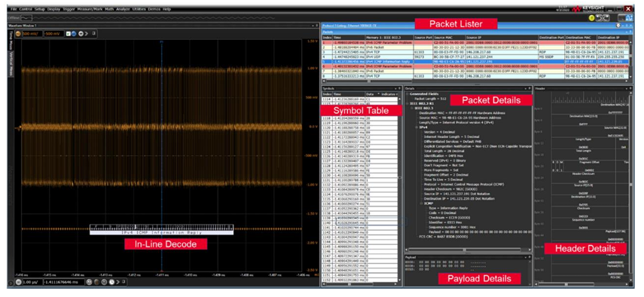Open the Demos menu
This screenshot has height=297, width=644.
[x=154, y=8]
